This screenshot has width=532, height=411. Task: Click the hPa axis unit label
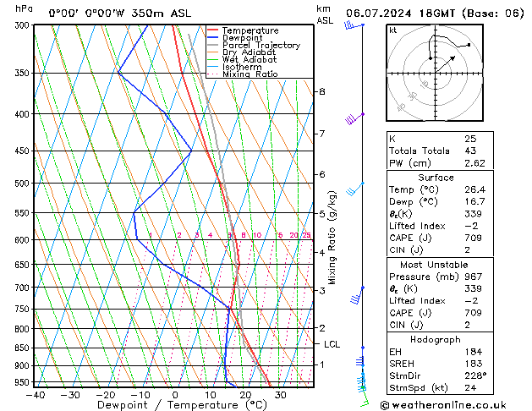24,8
